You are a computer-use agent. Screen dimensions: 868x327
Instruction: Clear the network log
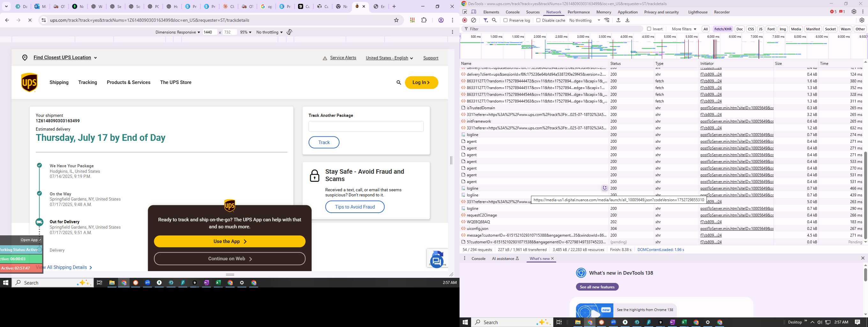click(x=474, y=20)
